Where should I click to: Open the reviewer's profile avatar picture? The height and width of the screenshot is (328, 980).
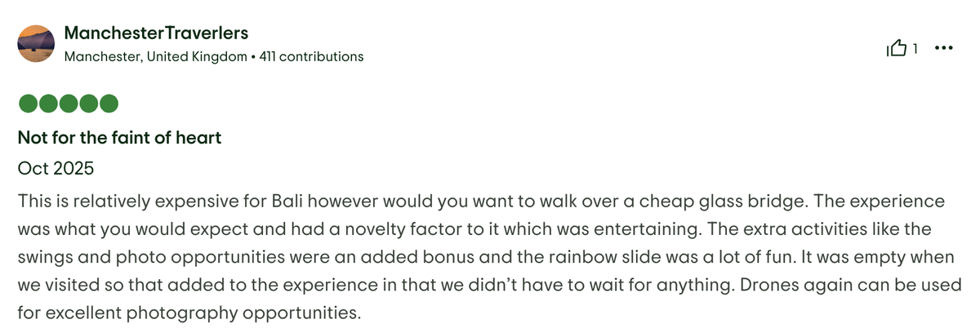(x=36, y=44)
